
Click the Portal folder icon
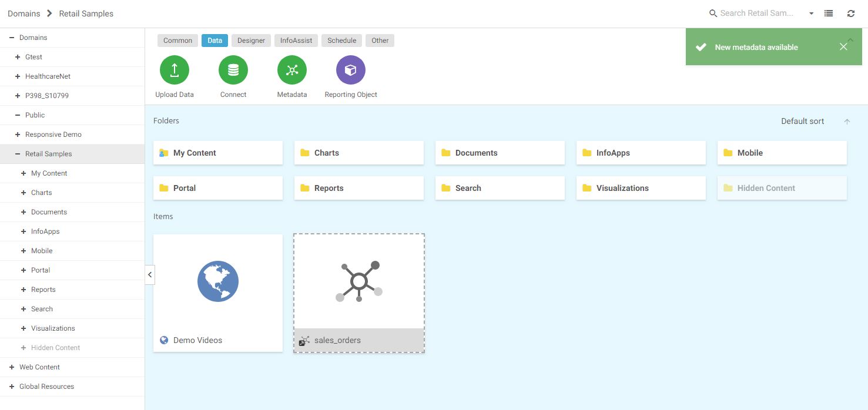164,188
